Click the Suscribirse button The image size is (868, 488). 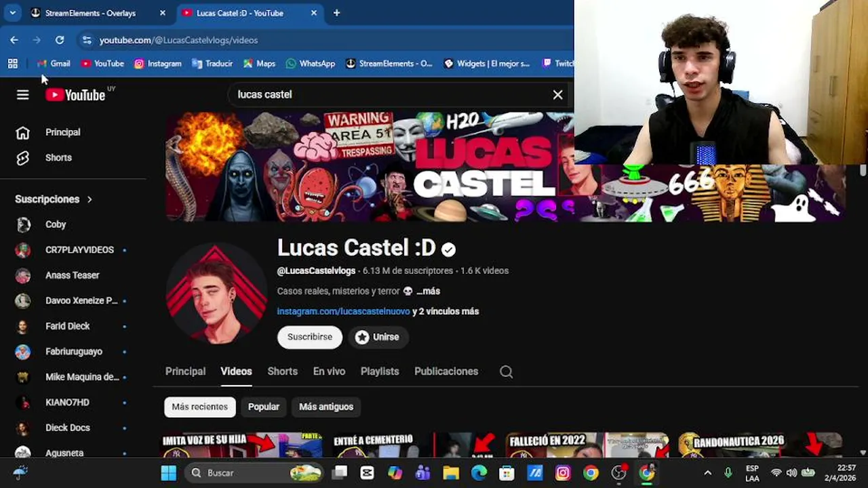tap(310, 337)
